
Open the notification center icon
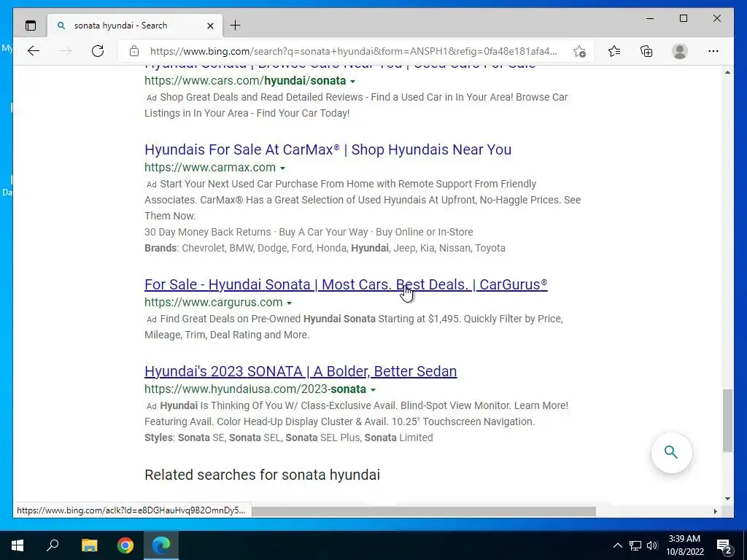coord(724,545)
